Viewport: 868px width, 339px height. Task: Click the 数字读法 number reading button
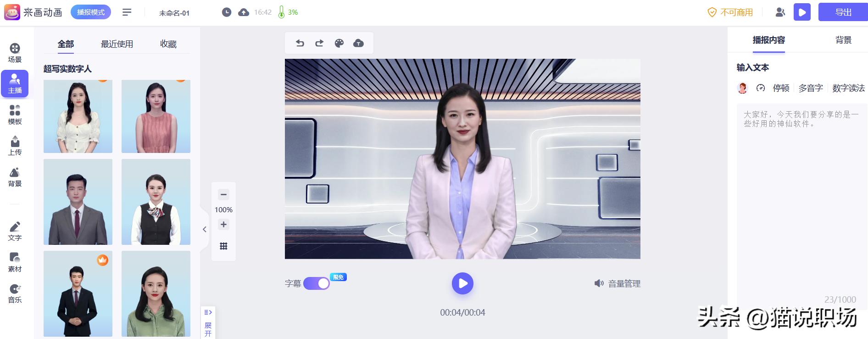848,88
